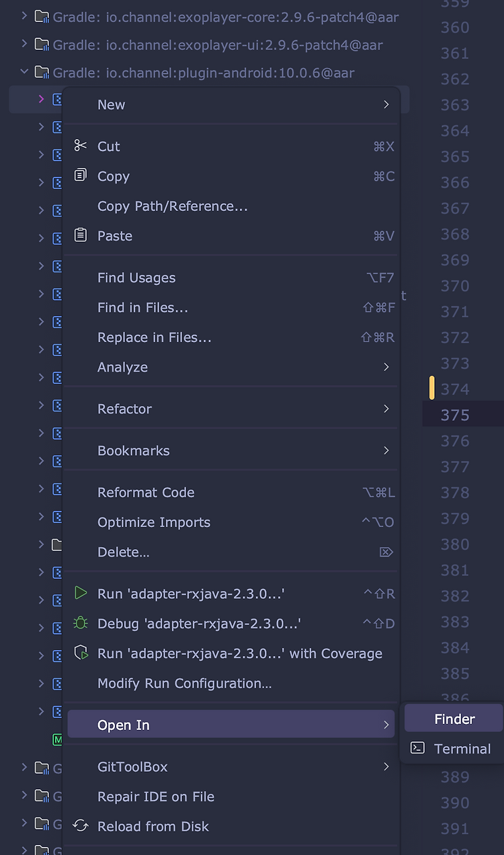Click the plugin-android library folder icon

42,72
